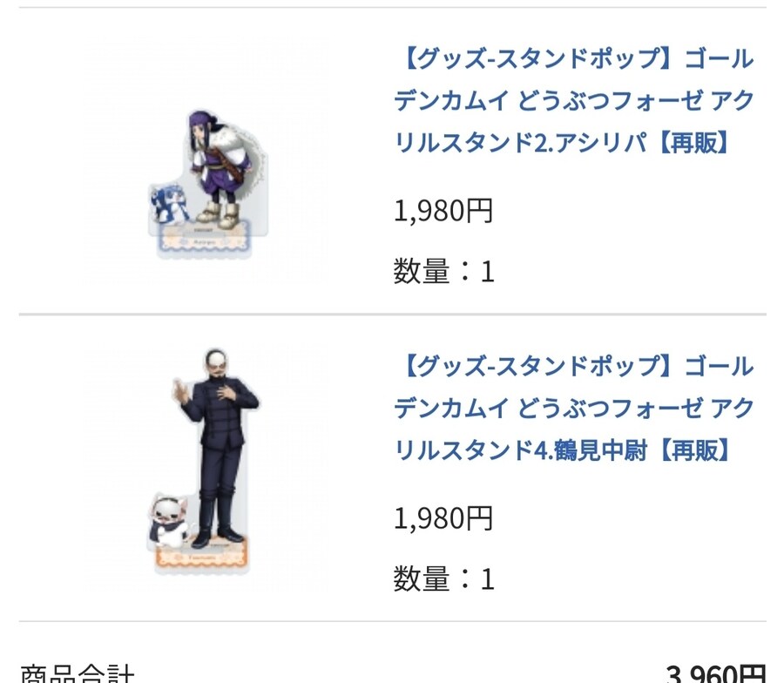Click the アクリルスタンド2.アシリパ product title link
This screenshot has width=784, height=683.
(573, 101)
